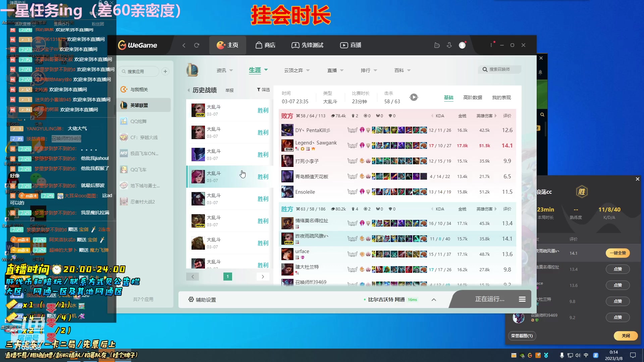Expand server list arrow beside 比尔吉沃特 网通
The height and width of the screenshot is (362, 644).
(434, 300)
